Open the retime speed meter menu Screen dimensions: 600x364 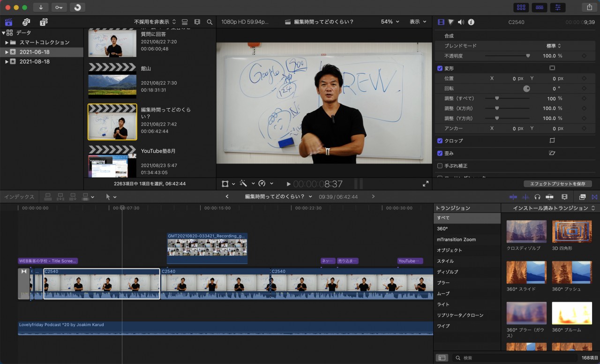point(265,184)
